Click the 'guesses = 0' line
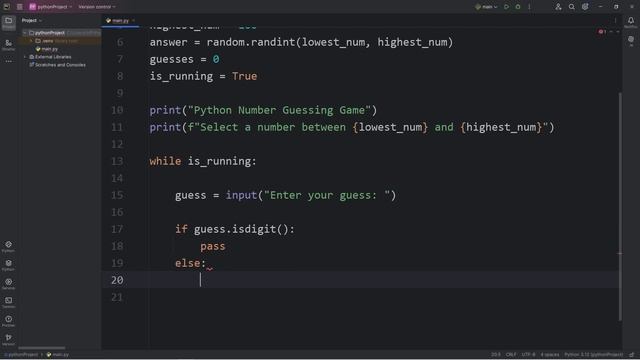 [184, 60]
